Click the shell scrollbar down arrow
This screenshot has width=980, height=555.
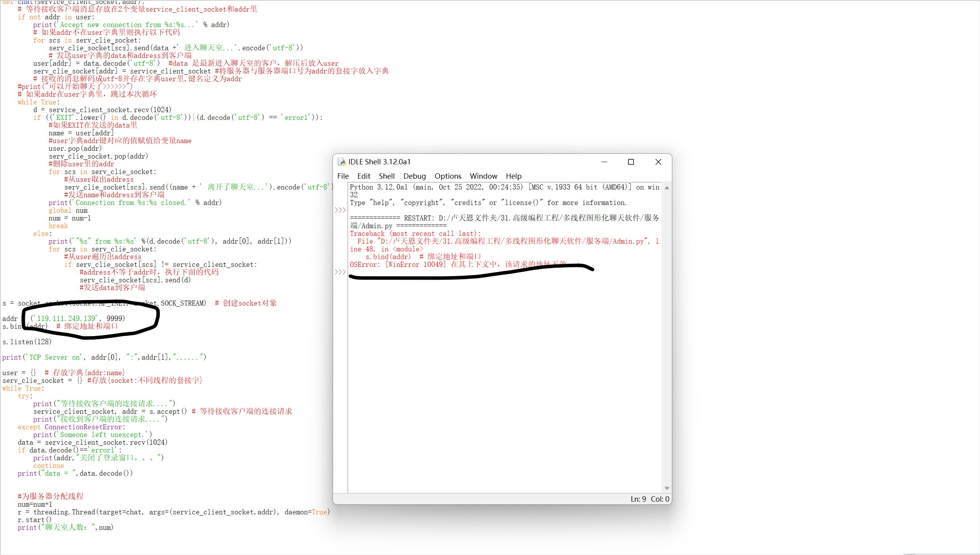coord(667,488)
